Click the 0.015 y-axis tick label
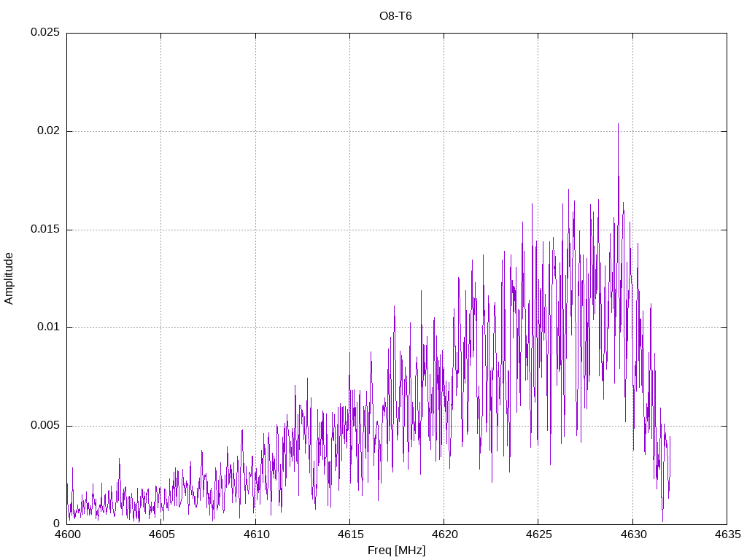 pos(44,230)
